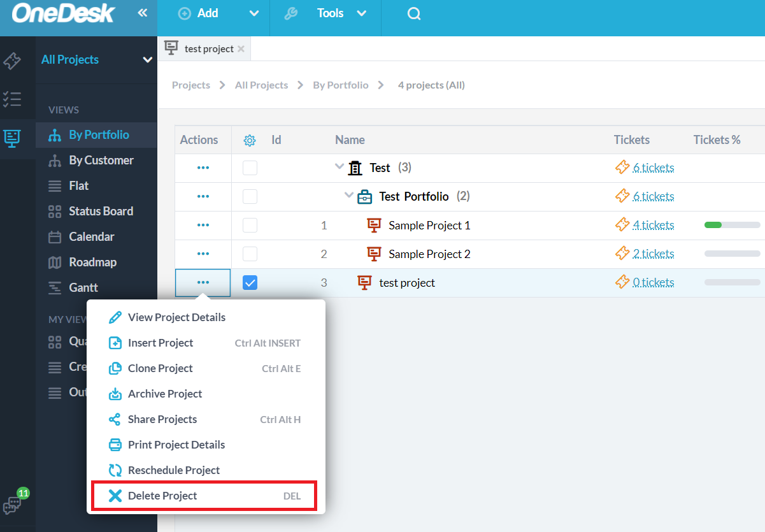The width and height of the screenshot is (765, 532).
Task: Choose Delete Project from context menu
Action: point(204,496)
